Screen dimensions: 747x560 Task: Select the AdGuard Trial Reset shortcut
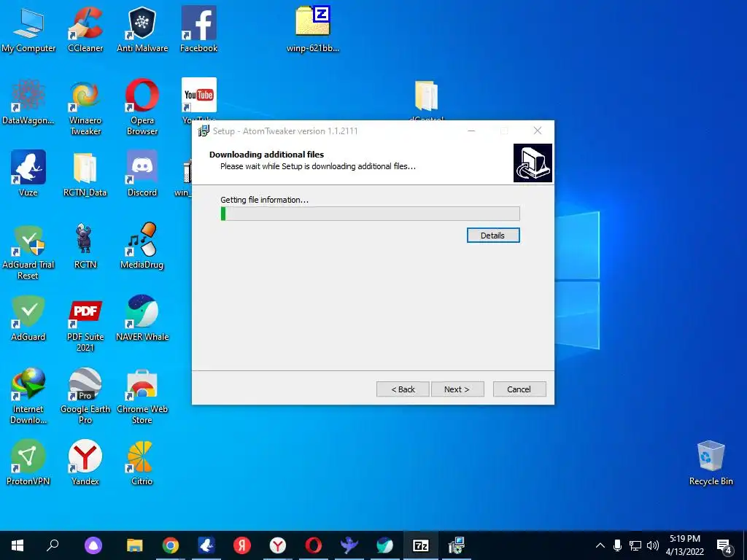(28, 252)
